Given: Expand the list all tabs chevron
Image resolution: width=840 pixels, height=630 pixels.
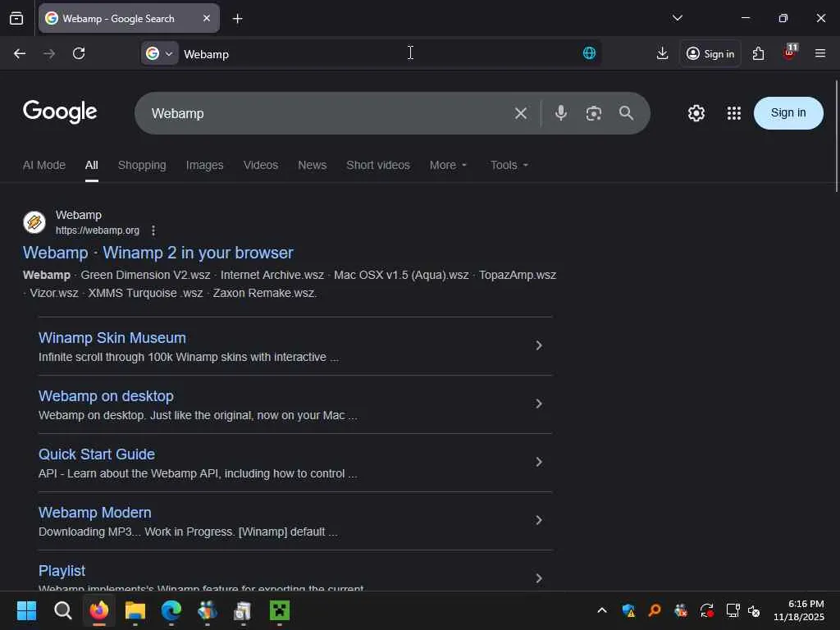Looking at the screenshot, I should (x=677, y=18).
